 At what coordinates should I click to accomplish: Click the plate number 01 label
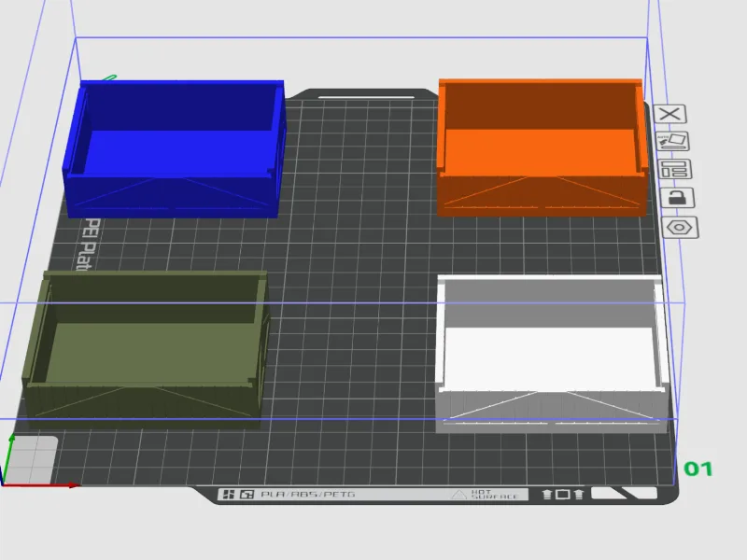tap(698, 469)
